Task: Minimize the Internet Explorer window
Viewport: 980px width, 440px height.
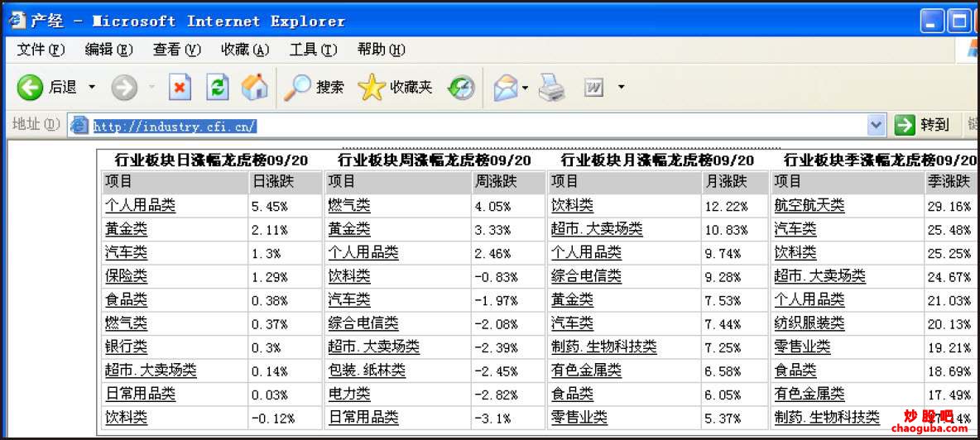Action: 931,22
